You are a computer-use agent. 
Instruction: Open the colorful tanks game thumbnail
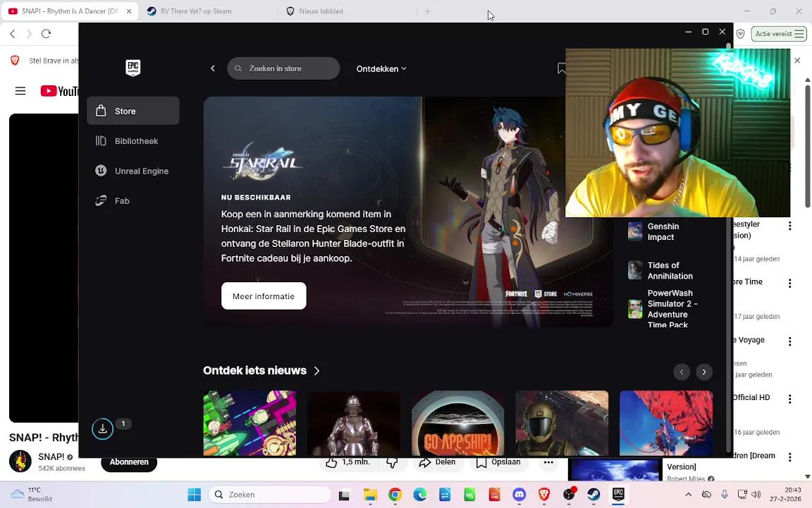click(x=250, y=423)
